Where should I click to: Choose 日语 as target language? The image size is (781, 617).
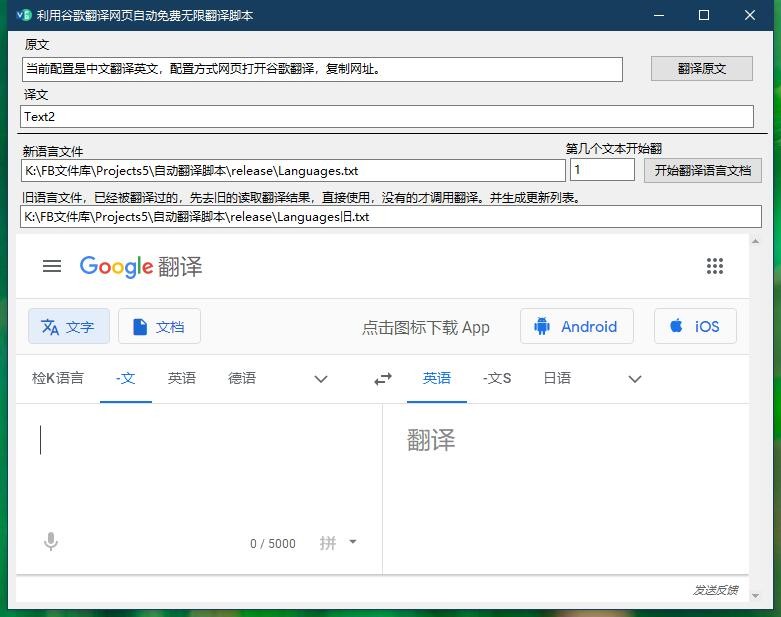[557, 378]
